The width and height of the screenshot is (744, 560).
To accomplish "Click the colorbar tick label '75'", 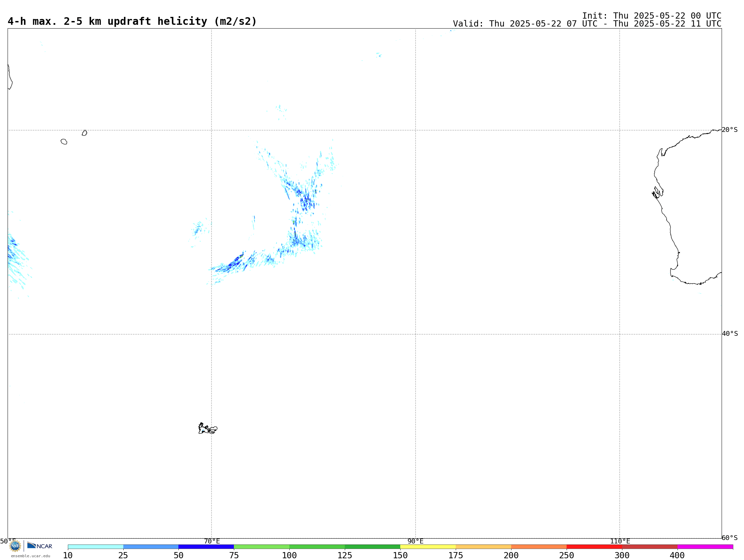I will [x=234, y=556].
